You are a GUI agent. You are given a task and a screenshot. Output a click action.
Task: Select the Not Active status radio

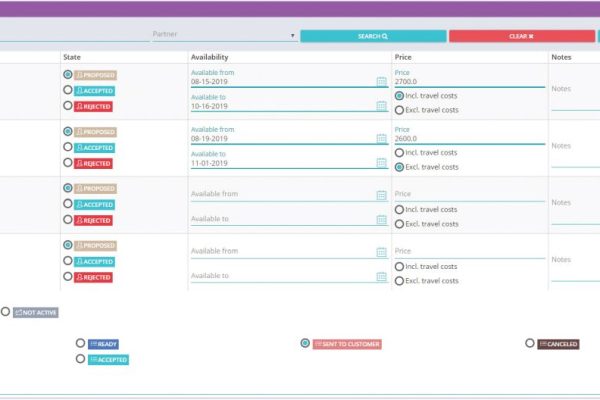tap(5, 312)
